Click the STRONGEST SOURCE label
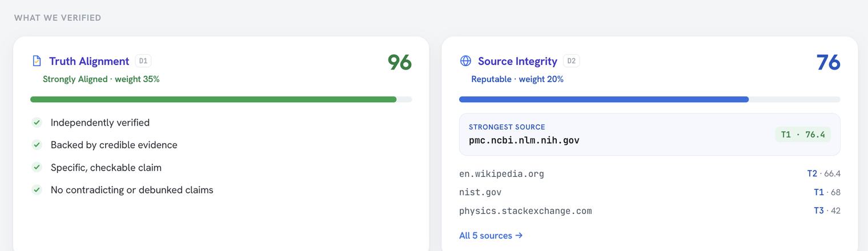Screen dimensions: 868x251 tap(507, 127)
